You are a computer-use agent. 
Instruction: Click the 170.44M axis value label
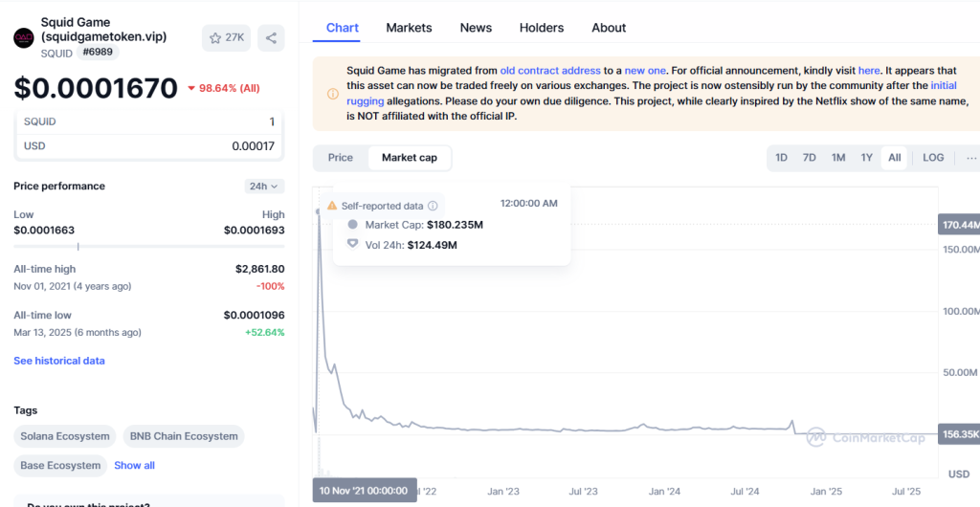click(x=959, y=224)
